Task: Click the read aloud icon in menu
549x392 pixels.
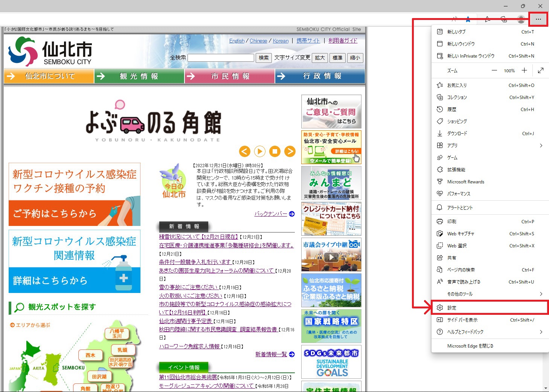Action: coord(439,282)
